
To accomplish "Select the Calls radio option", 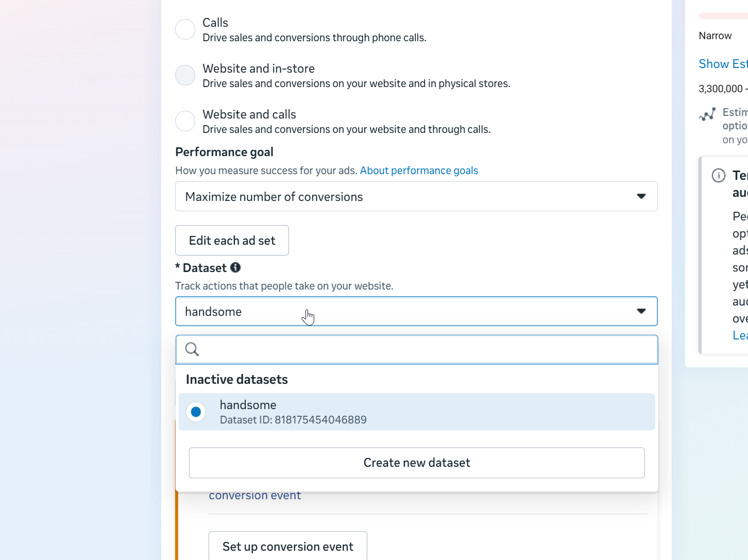I will click(x=185, y=29).
